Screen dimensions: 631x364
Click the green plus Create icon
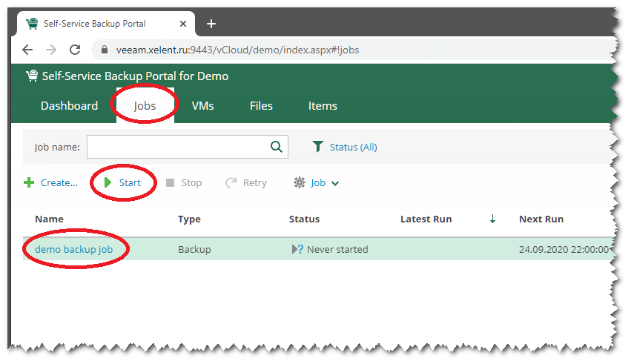tap(29, 183)
